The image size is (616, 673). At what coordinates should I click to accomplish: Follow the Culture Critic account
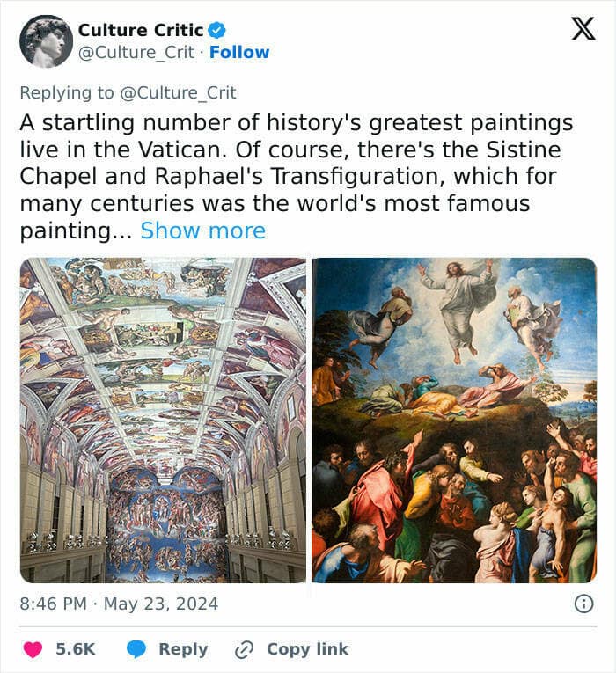239,52
